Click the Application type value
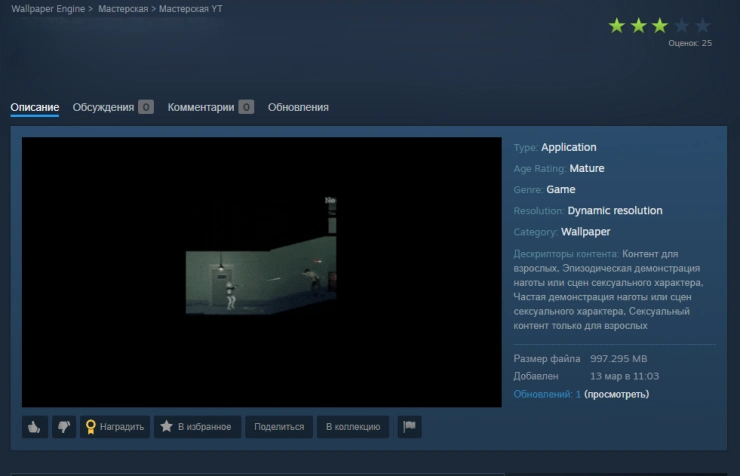The width and height of the screenshot is (740, 476). pyautogui.click(x=569, y=147)
